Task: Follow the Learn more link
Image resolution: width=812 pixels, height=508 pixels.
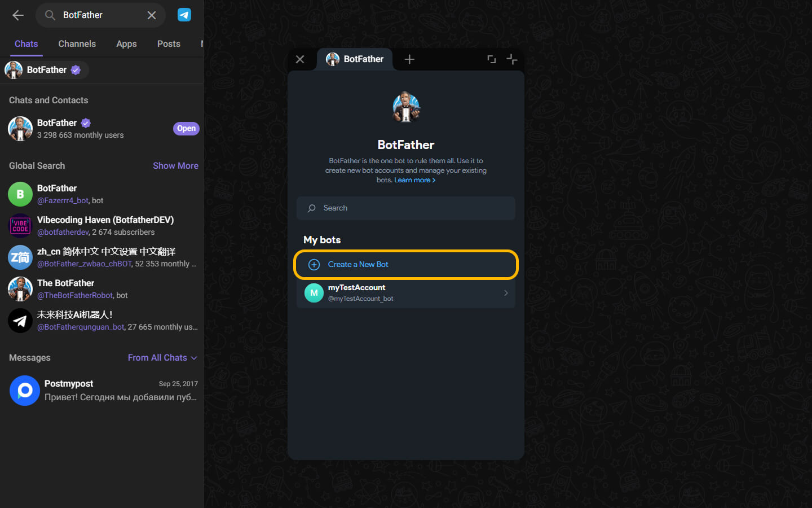Action: point(414,180)
